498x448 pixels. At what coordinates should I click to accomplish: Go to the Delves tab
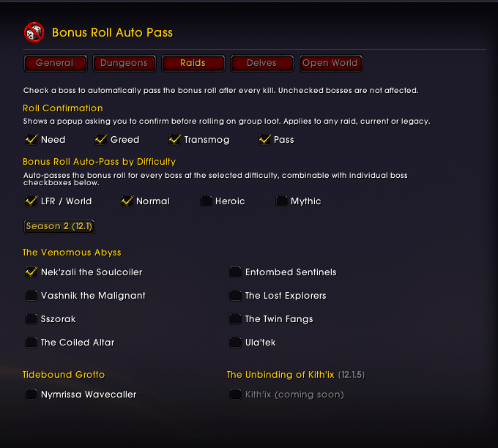[x=262, y=63]
